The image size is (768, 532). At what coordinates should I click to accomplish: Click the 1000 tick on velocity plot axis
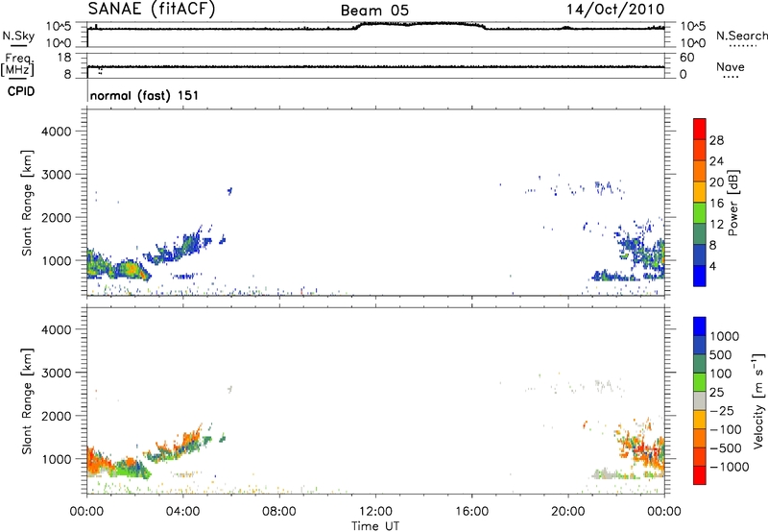56,459
